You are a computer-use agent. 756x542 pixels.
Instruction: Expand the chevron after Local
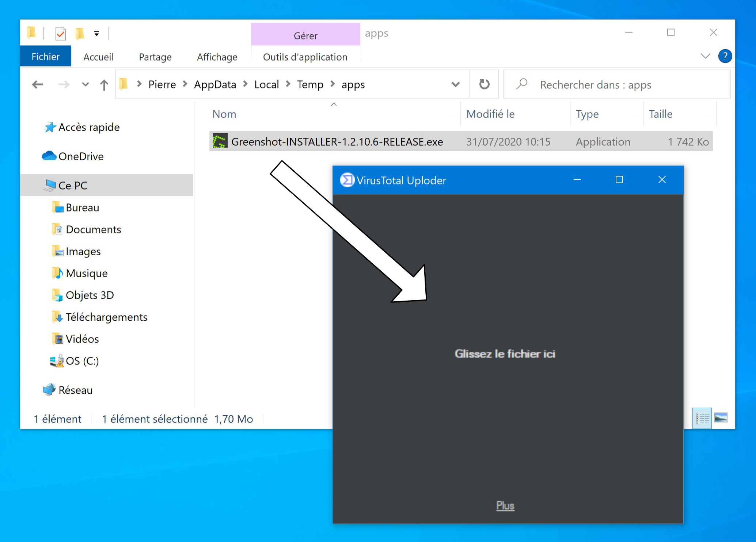(288, 84)
